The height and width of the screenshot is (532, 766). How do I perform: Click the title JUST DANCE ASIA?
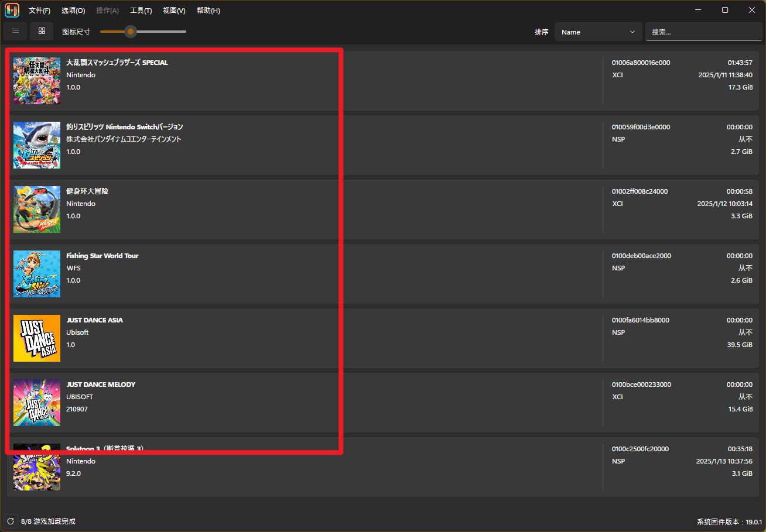[x=95, y=320]
